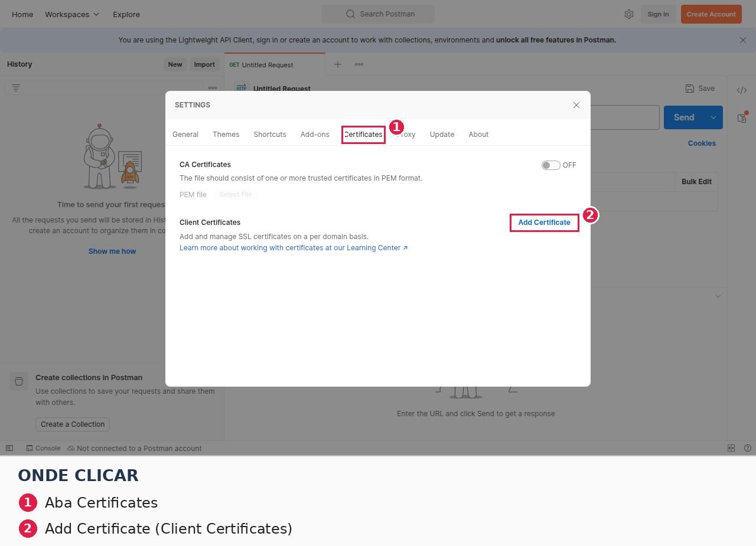Screen dimensions: 756x546
Task: Click Not connected to a Postman account
Action: coord(134,448)
